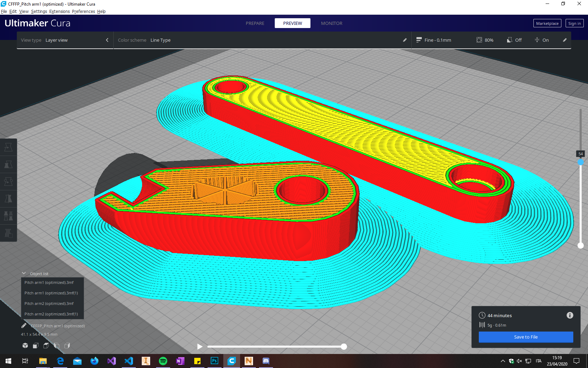588x368 pixels.
Task: Collapse the View type panel chevron
Action: coord(107,40)
